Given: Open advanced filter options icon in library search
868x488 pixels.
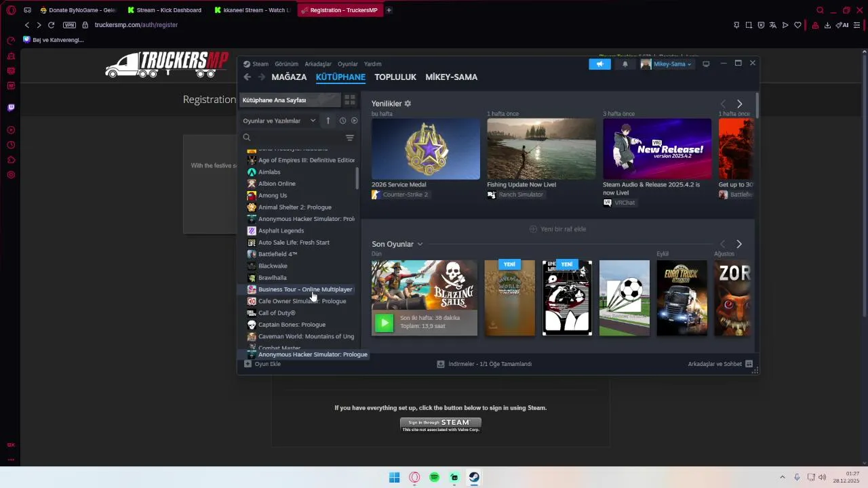Looking at the screenshot, I should click(x=350, y=138).
